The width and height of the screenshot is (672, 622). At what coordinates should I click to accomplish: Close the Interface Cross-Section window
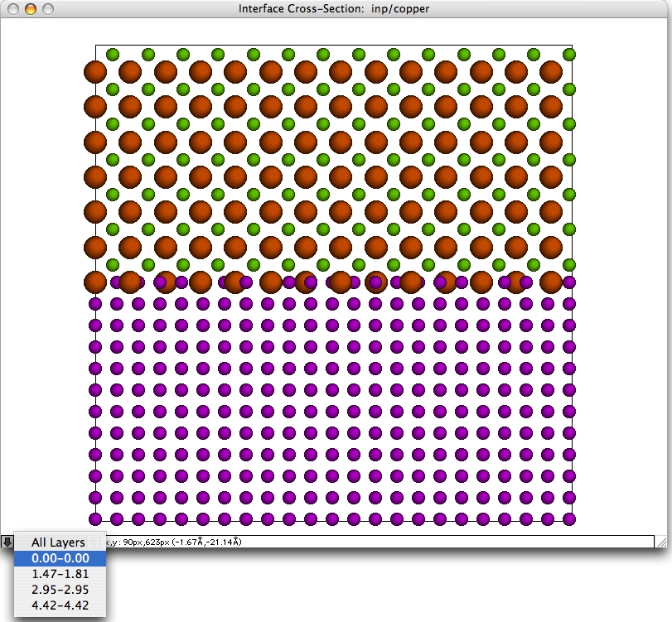tap(14, 9)
